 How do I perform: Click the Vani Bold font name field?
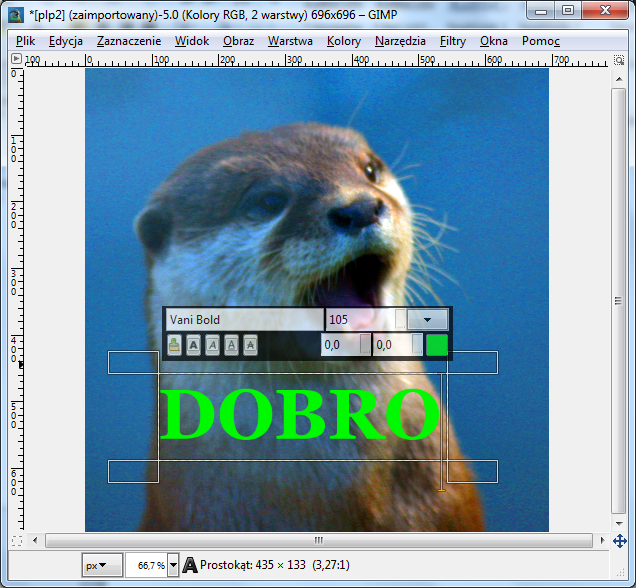pos(245,320)
